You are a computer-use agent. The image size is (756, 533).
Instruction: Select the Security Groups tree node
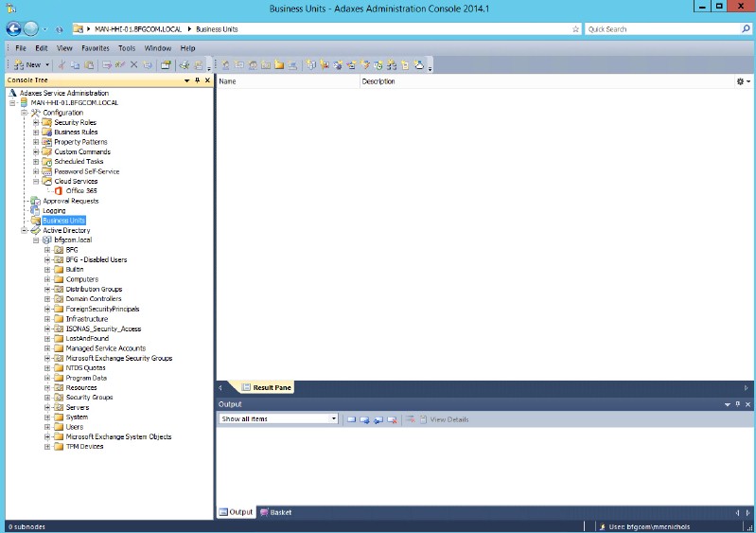click(x=89, y=398)
